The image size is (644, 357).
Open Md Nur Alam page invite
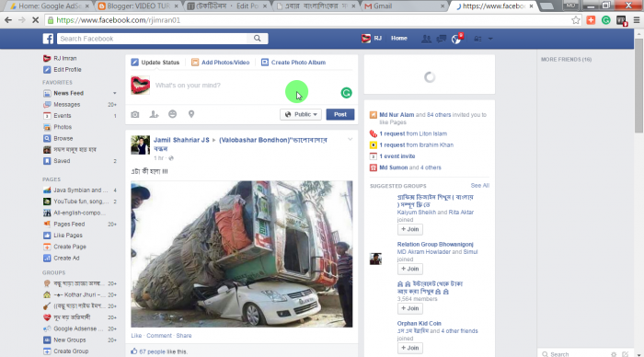tap(397, 115)
